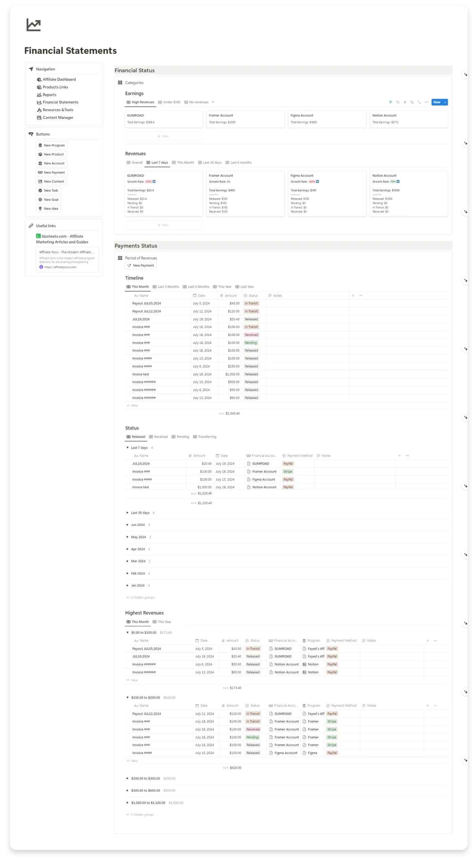Open the bizsheets.com Affiliate Marketing link
476x868 pixels.
[x=62, y=239]
